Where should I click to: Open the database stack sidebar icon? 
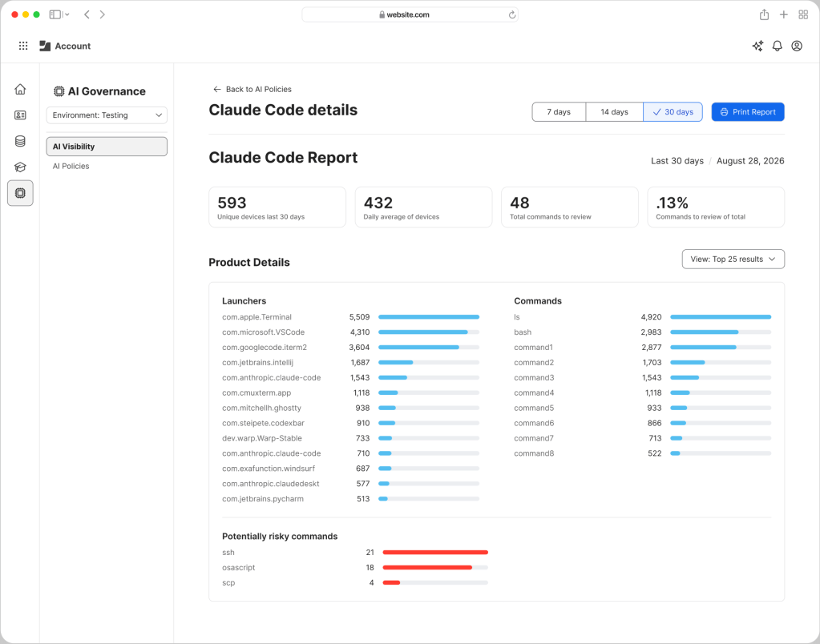click(x=20, y=141)
